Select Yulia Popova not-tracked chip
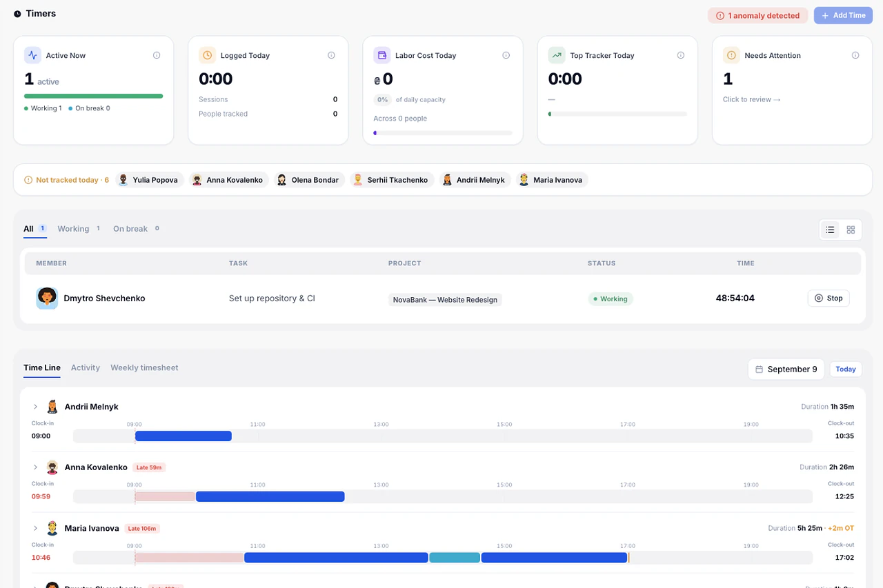Image resolution: width=883 pixels, height=588 pixels. pos(150,180)
